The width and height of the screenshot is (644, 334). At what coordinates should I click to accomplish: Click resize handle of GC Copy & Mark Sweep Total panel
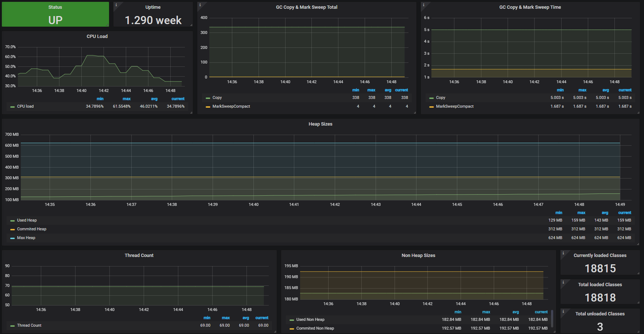[415, 113]
